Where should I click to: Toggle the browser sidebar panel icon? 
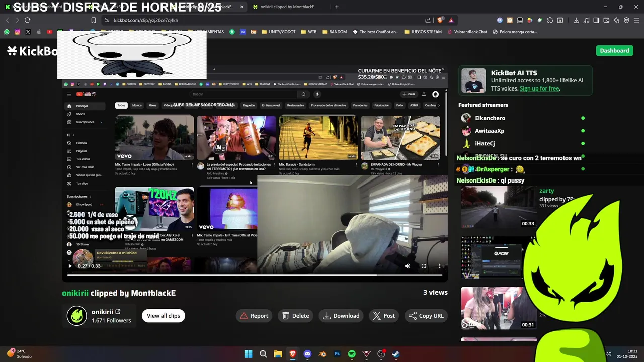click(x=596, y=20)
